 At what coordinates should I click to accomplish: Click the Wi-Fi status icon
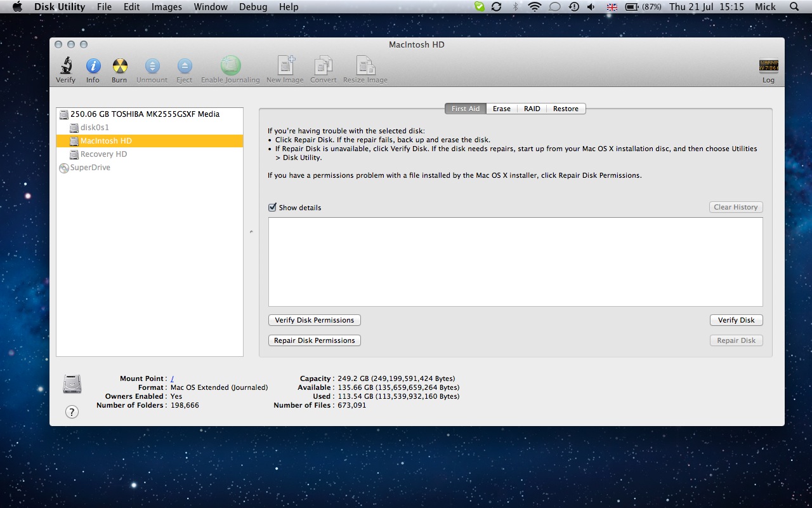coord(535,7)
